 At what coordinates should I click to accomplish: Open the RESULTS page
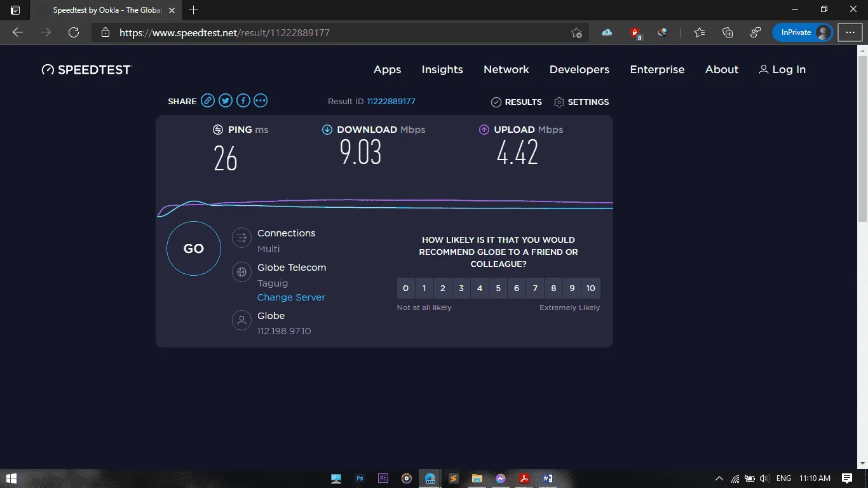click(517, 102)
